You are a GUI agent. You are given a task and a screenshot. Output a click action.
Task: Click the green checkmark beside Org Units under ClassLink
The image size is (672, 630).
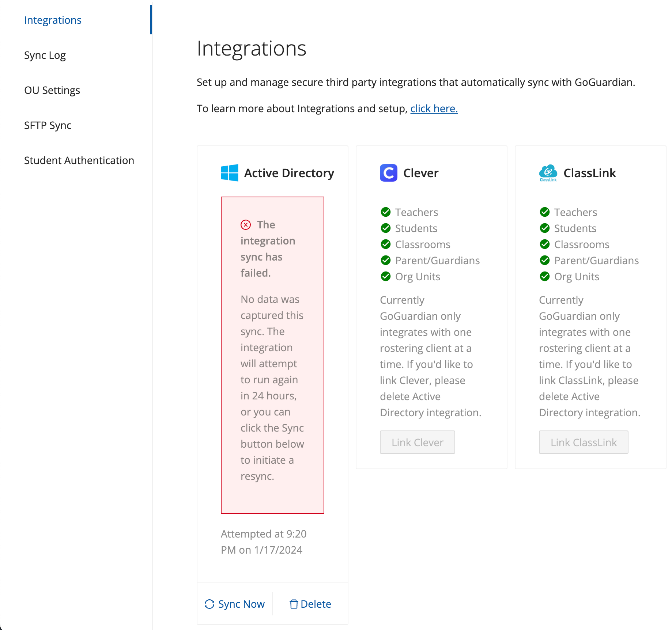(x=544, y=277)
